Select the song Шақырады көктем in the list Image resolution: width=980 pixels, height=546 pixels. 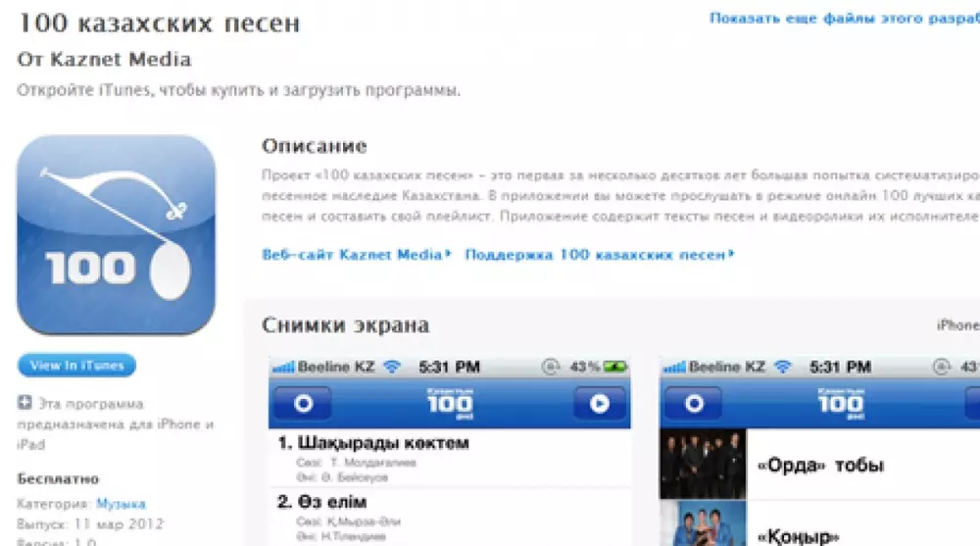[372, 443]
